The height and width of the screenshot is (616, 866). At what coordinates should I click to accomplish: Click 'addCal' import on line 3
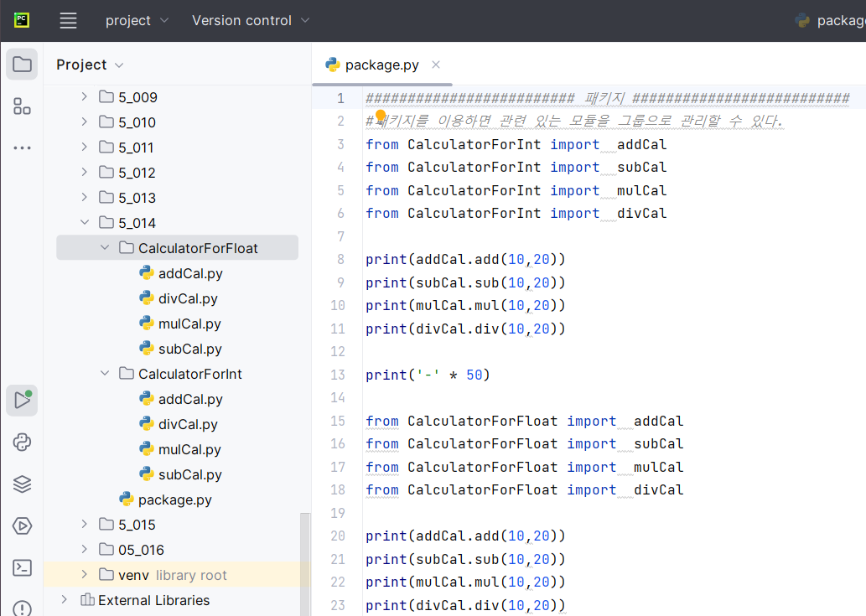[642, 145]
